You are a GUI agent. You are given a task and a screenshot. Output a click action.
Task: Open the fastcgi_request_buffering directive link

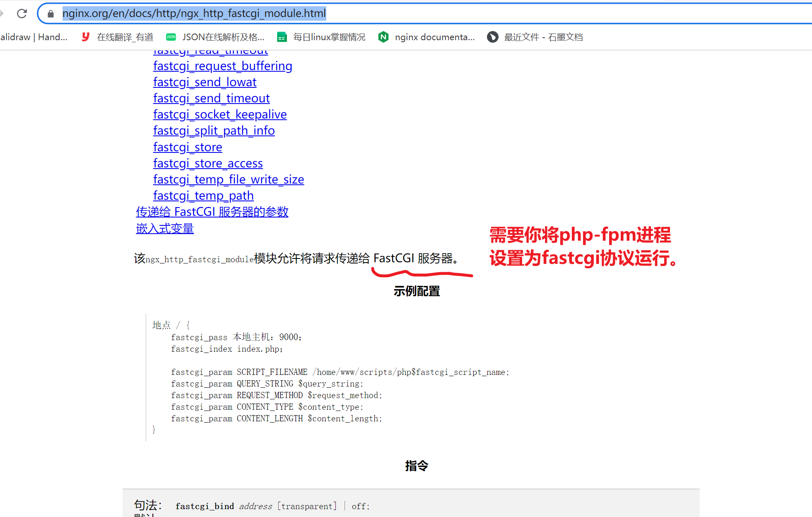click(222, 66)
